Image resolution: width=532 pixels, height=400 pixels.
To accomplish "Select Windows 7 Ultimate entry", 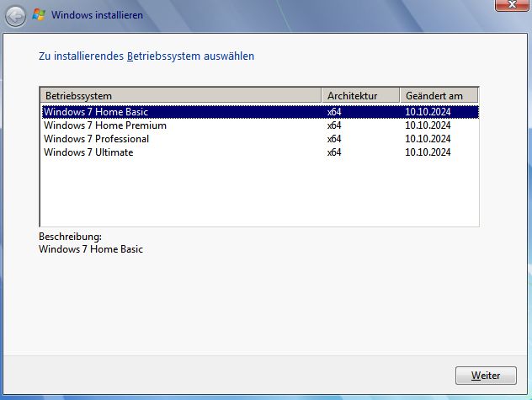I will [x=260, y=152].
